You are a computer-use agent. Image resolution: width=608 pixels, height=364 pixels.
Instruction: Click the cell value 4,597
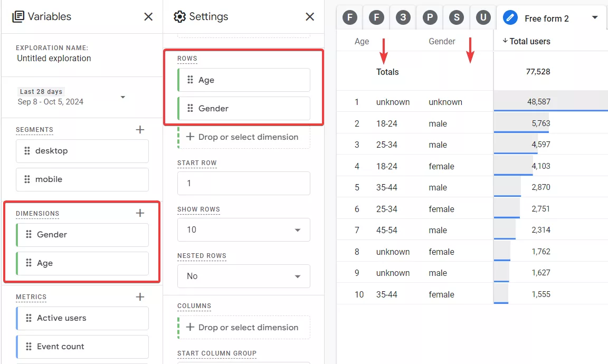pyautogui.click(x=541, y=144)
